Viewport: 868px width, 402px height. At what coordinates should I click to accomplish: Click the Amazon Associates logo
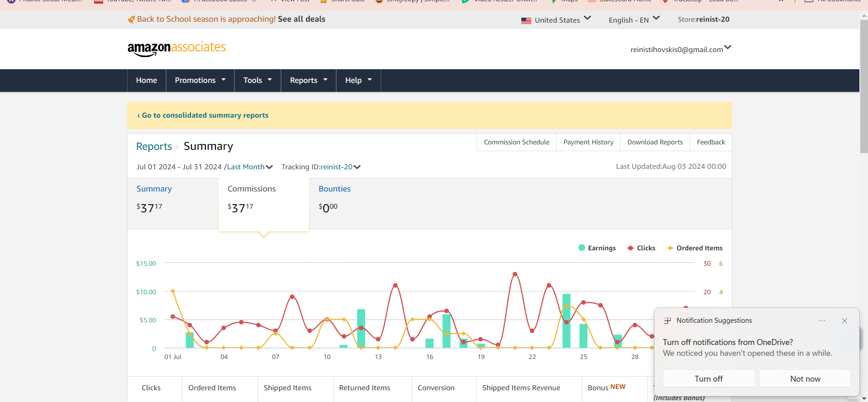click(176, 48)
